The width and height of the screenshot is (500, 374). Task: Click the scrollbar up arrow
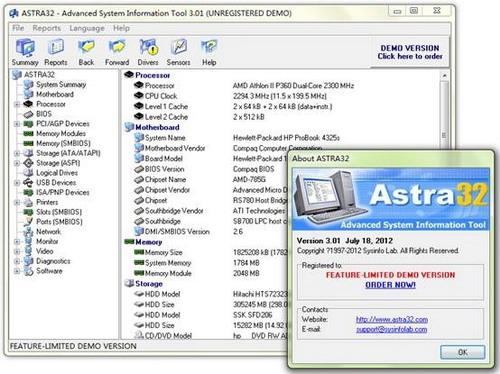444,76
